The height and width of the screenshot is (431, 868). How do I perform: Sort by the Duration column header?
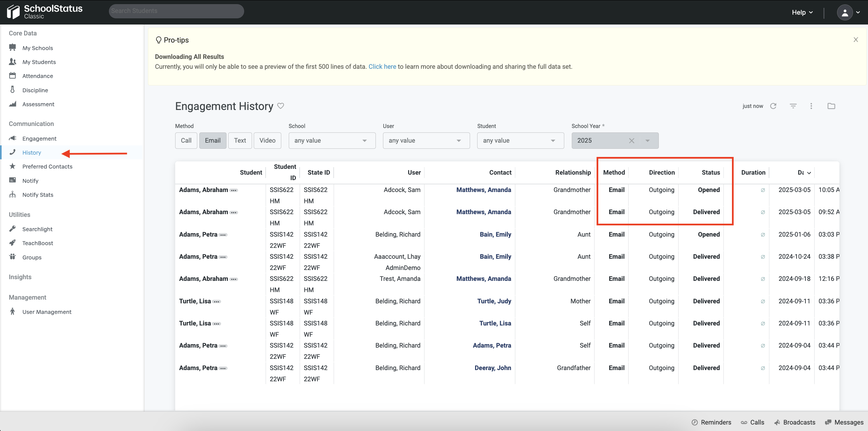[x=753, y=172]
